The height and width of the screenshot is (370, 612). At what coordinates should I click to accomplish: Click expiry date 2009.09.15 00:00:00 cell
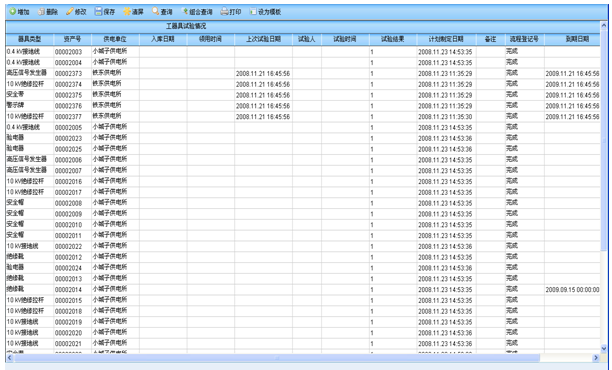click(x=572, y=290)
